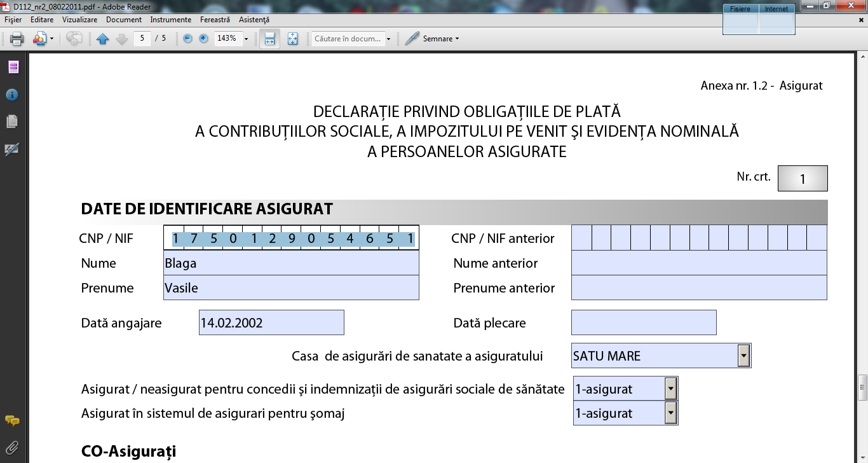Open the comments panel icon in sidebar
This screenshot has height=463, width=868.
pyautogui.click(x=12, y=420)
